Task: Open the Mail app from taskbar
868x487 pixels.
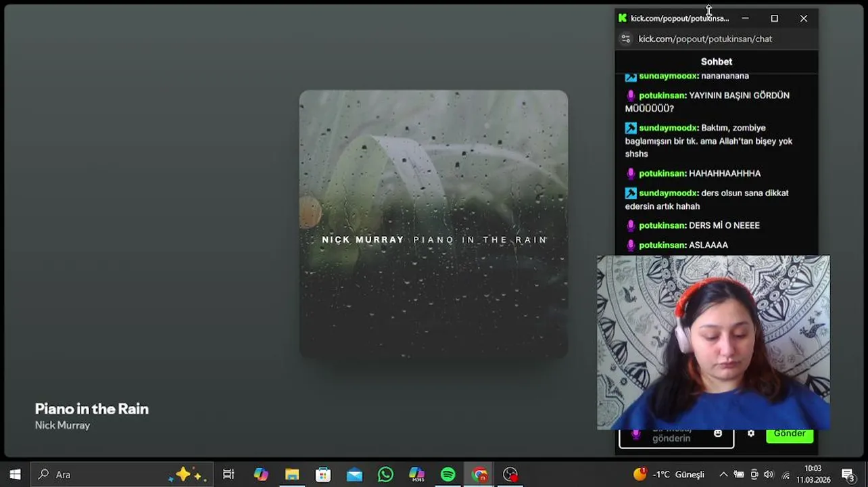Action: (x=354, y=474)
